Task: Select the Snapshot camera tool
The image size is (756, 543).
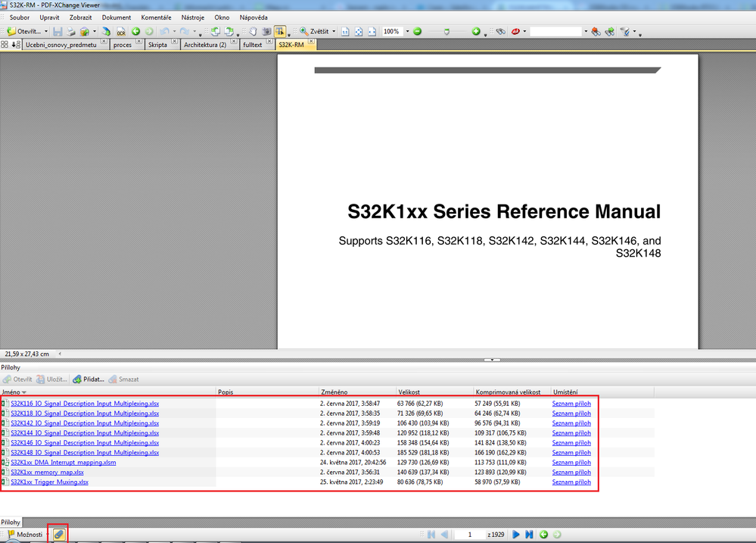Action: tap(266, 31)
